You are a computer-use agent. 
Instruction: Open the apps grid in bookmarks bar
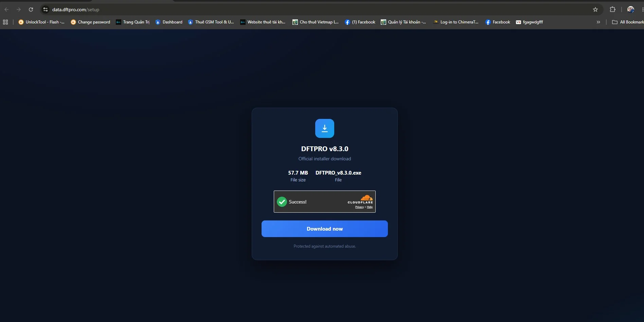(5, 22)
